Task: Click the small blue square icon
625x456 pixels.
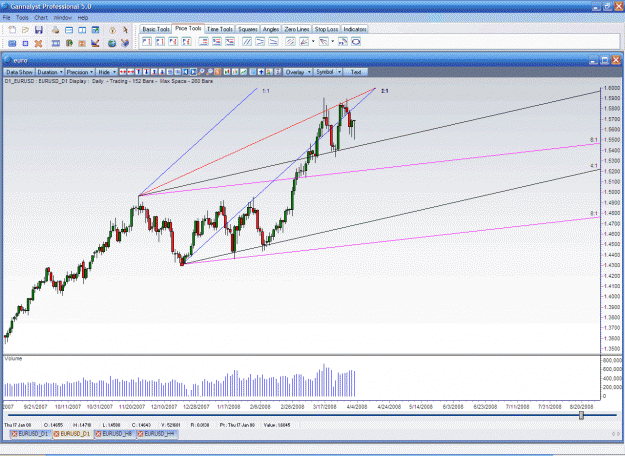Action: click(25, 43)
